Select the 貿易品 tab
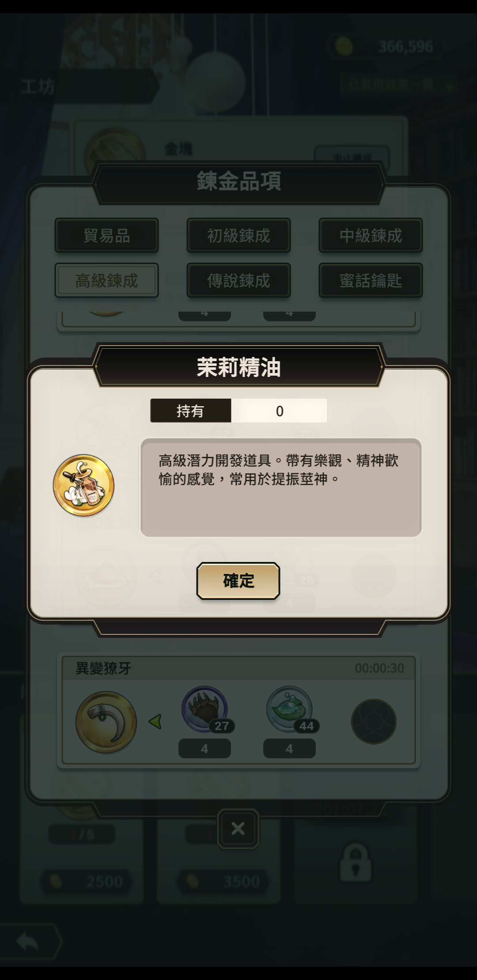Image resolution: width=477 pixels, height=980 pixels. point(106,235)
